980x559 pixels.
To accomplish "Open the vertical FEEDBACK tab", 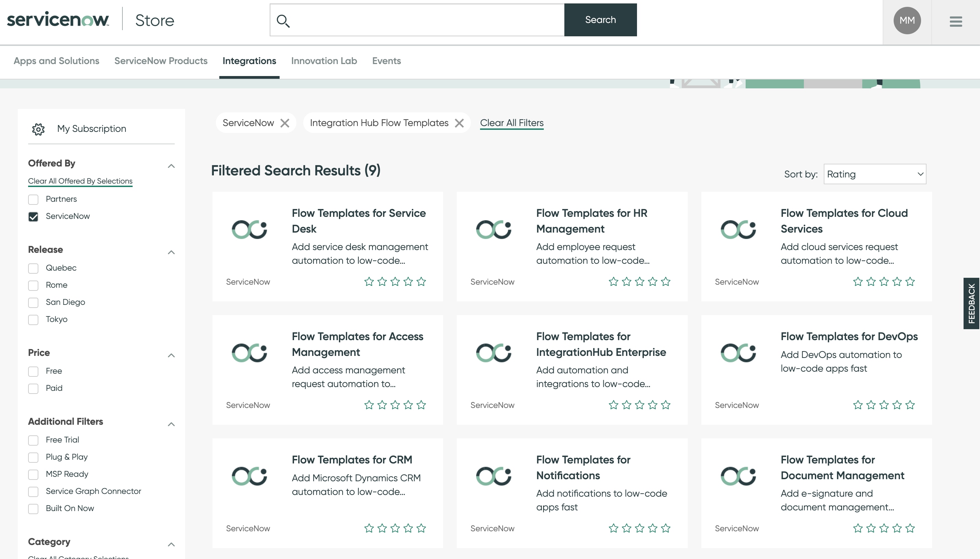I will pos(971,303).
